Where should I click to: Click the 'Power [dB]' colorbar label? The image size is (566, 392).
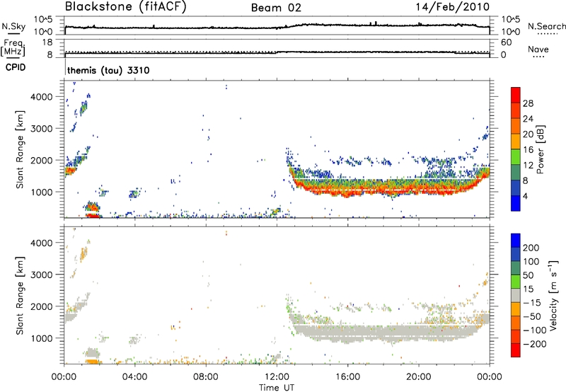click(541, 149)
